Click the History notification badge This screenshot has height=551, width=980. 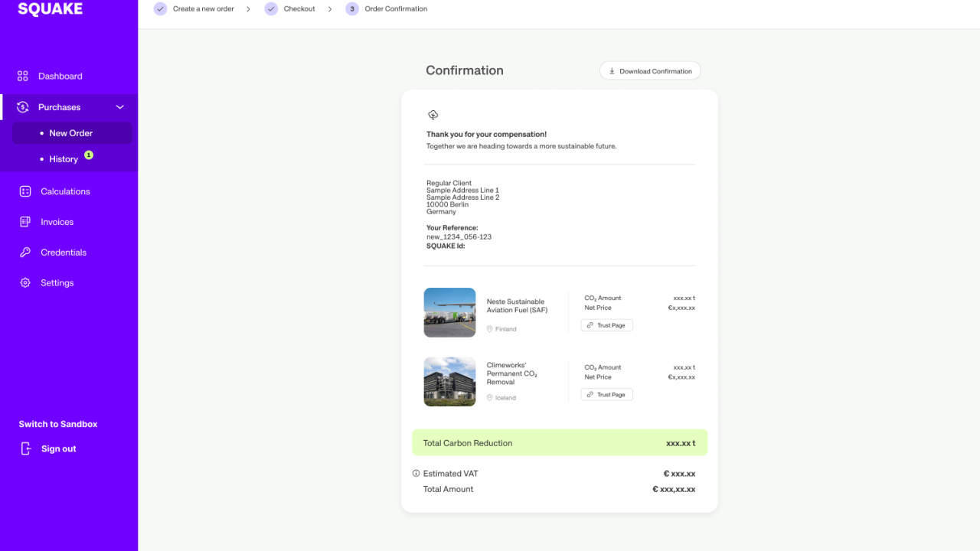[89, 155]
